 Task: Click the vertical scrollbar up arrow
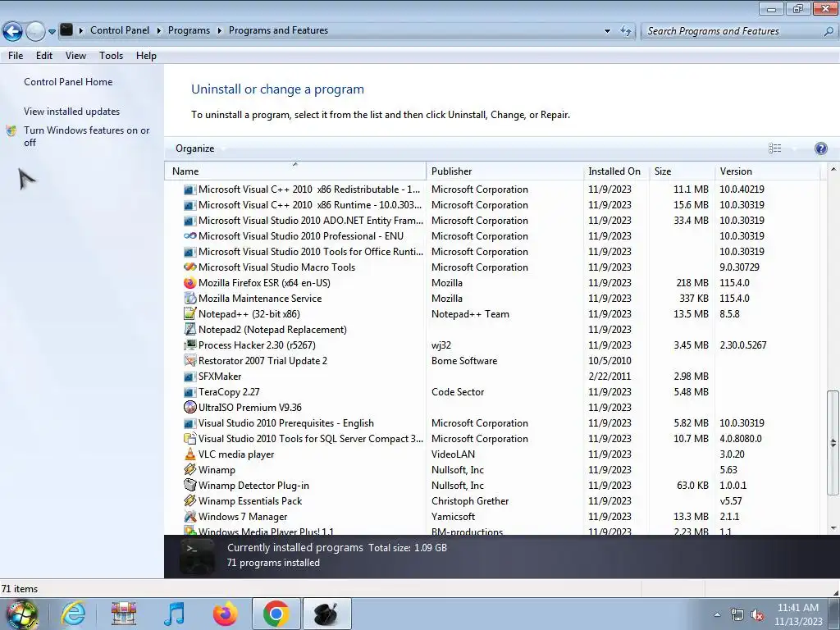833,169
